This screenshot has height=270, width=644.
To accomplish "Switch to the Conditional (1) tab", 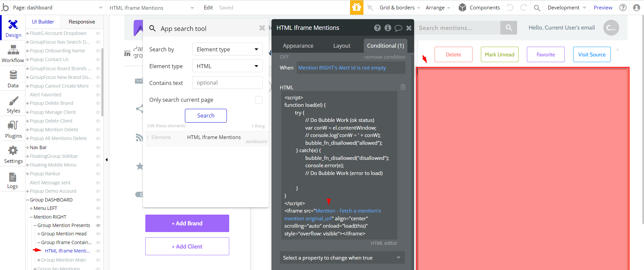I will (x=385, y=46).
